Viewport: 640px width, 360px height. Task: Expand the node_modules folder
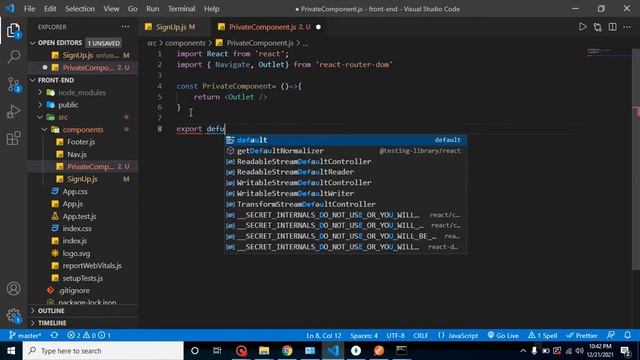[x=40, y=93]
